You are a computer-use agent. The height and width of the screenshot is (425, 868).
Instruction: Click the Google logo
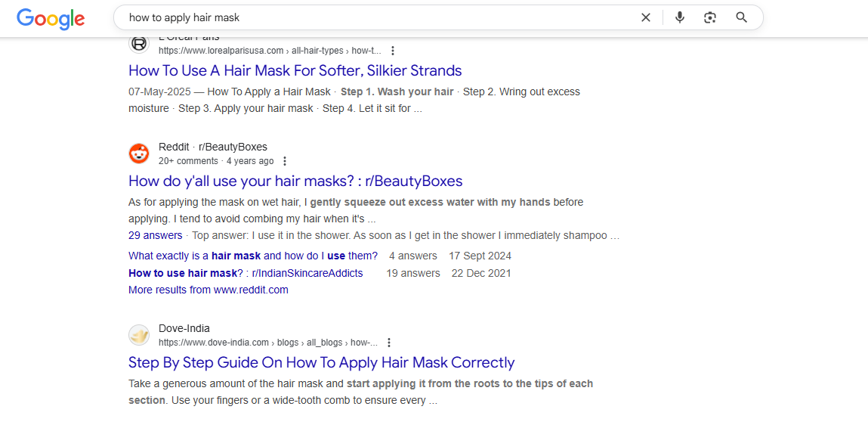click(x=51, y=19)
